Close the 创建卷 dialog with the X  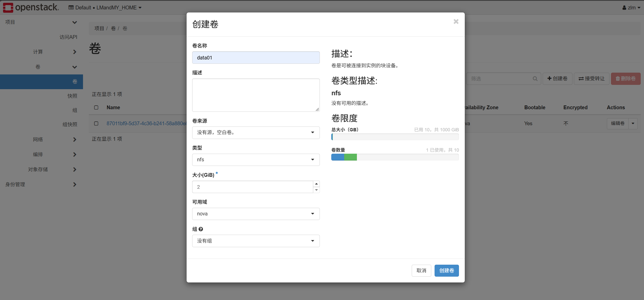click(456, 22)
